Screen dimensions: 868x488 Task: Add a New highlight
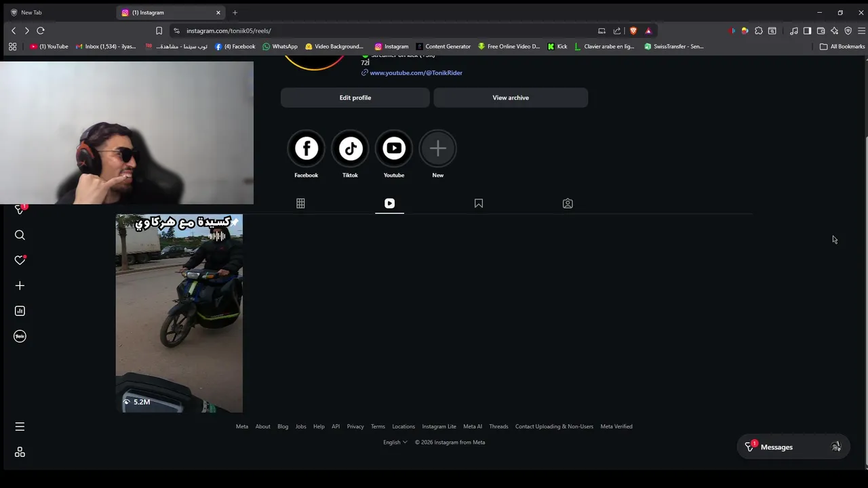[438, 148]
